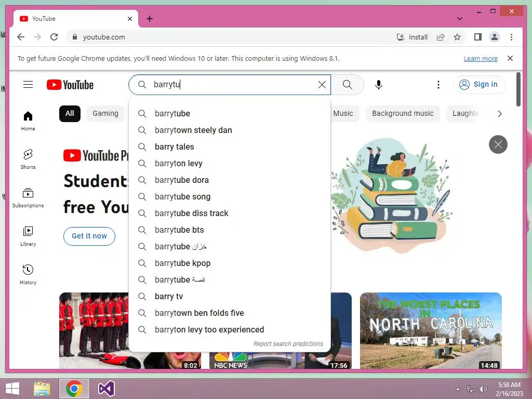Select the Background music chip
532x399 pixels.
[403, 113]
